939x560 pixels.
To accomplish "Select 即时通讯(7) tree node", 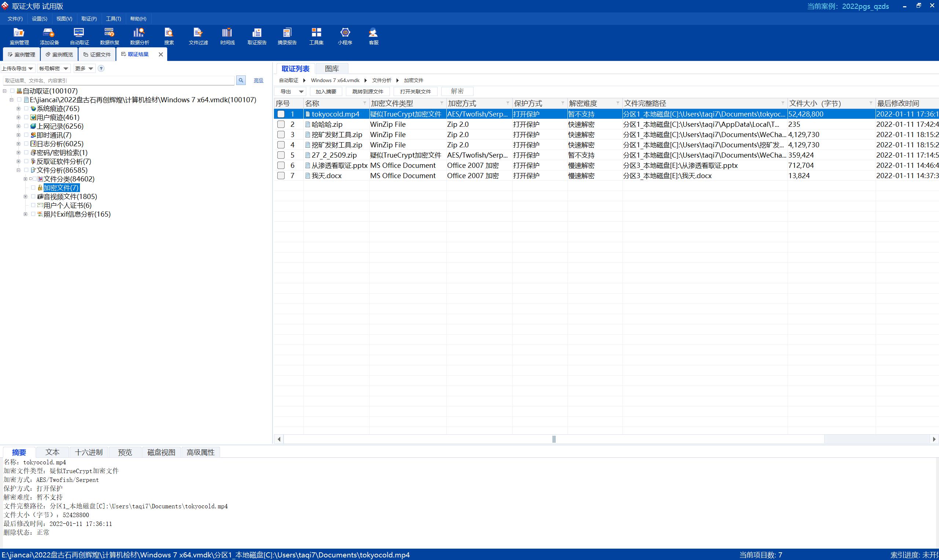I will pos(54,135).
